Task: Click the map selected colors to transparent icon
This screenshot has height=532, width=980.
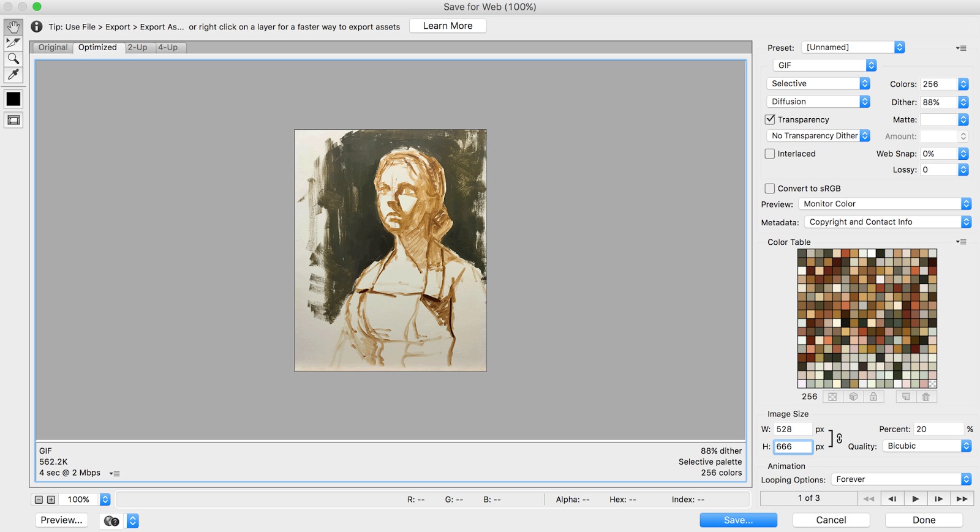Action: coord(832,397)
